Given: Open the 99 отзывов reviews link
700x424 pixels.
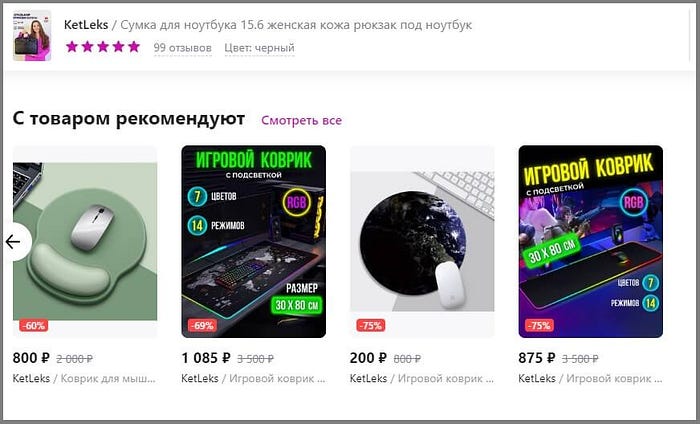Looking at the screenshot, I should 183,47.
